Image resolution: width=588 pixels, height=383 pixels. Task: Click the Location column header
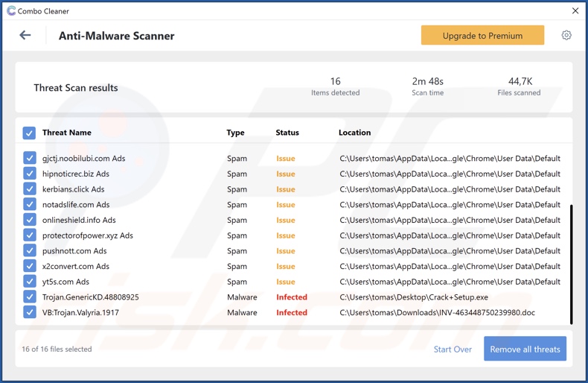click(354, 133)
